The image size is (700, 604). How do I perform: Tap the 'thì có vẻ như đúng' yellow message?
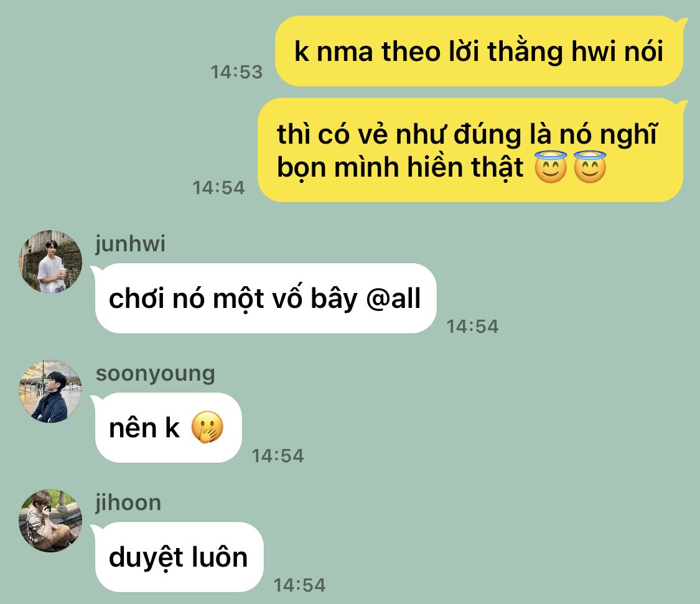pyautogui.click(x=470, y=150)
